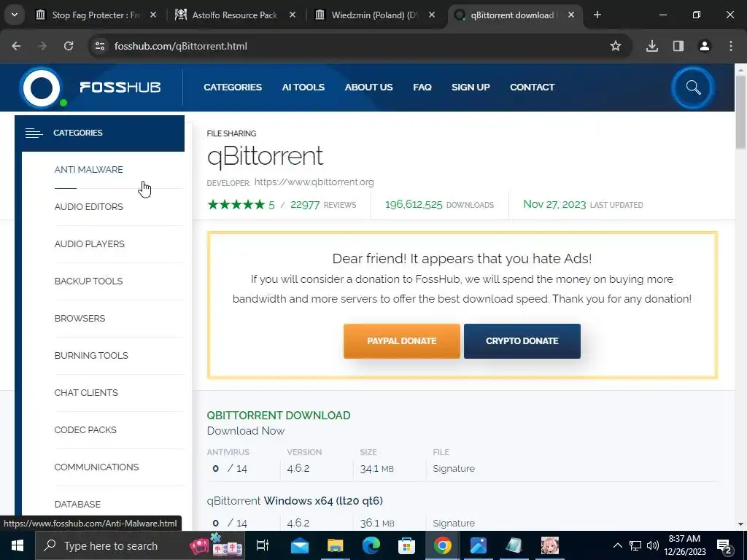747x560 pixels.
Task: Open the Photos app on taskbar
Action: [479, 545]
